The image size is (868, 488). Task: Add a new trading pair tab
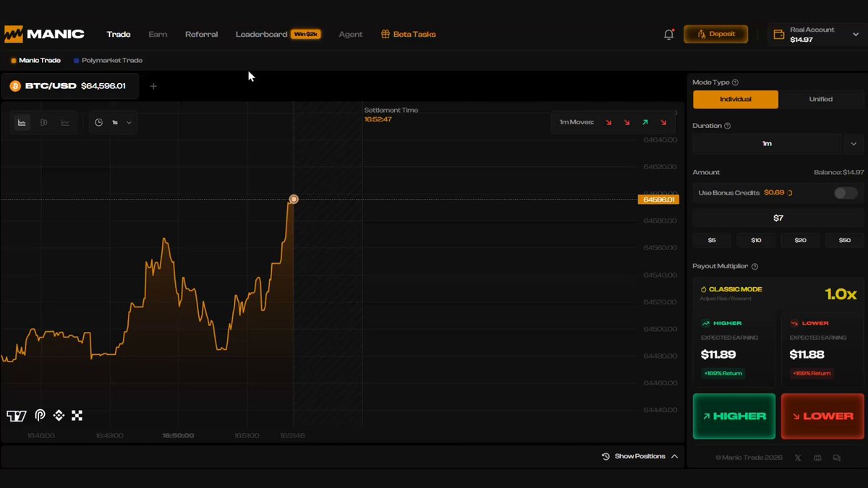[x=153, y=87]
